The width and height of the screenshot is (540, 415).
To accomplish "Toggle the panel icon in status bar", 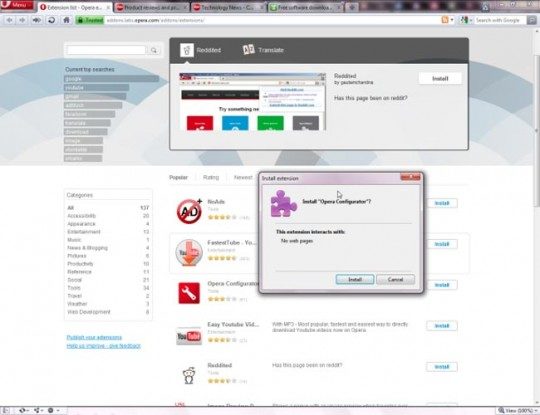I will (x=6, y=411).
